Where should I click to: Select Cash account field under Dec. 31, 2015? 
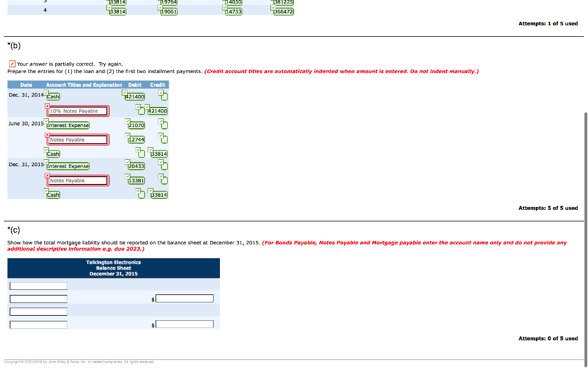(53, 195)
